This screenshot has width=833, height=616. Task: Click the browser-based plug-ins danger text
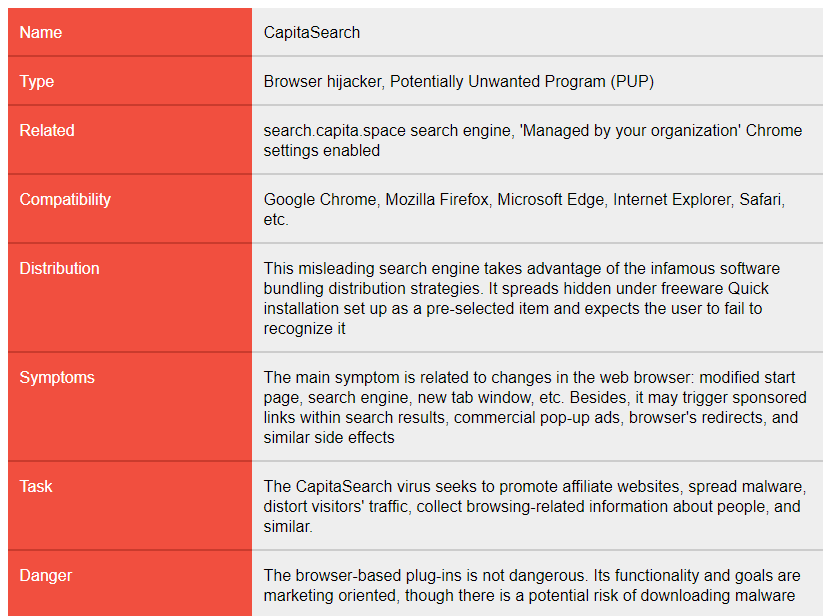point(532,585)
